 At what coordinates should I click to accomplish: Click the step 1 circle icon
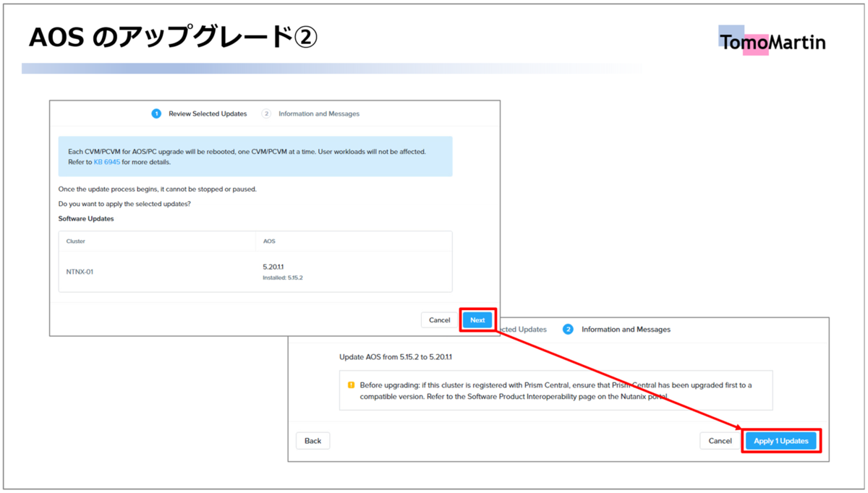pyautogui.click(x=156, y=113)
